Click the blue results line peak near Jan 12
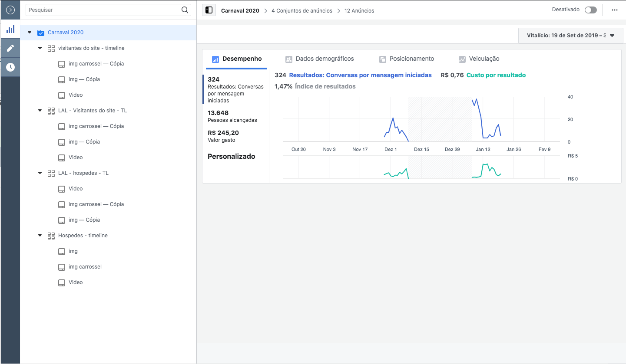 477,99
